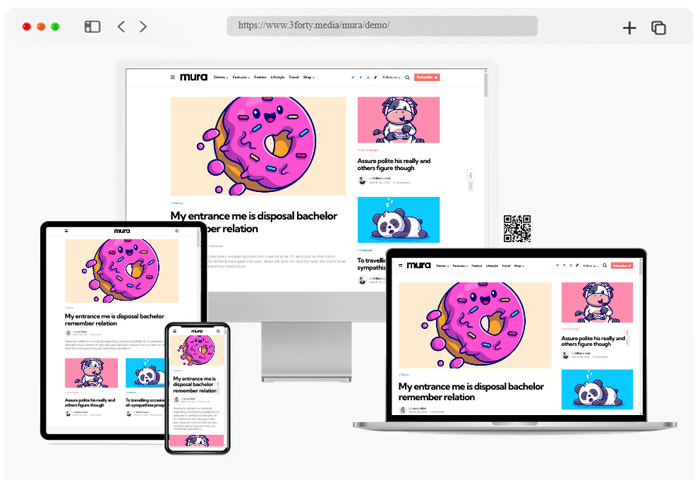Open 'Assure polite his really' headline on tablet

pyautogui.click(x=90, y=402)
